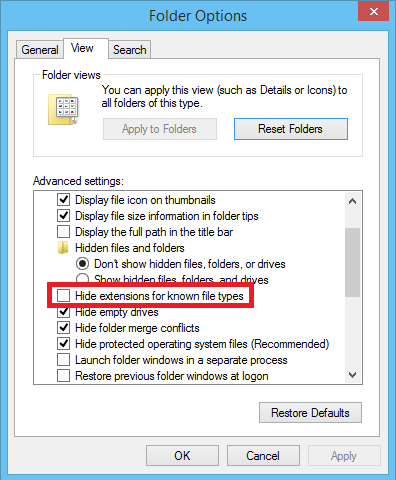Click the Advanced settings scrollbar thumb
Screen dimensions: 396x480
[352, 262]
